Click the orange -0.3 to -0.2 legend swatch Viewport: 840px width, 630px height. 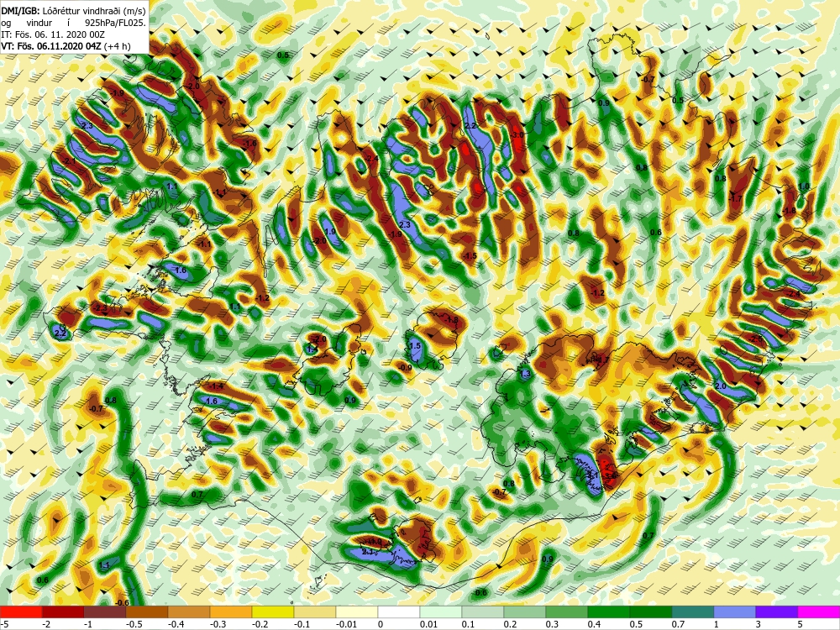[x=231, y=612]
